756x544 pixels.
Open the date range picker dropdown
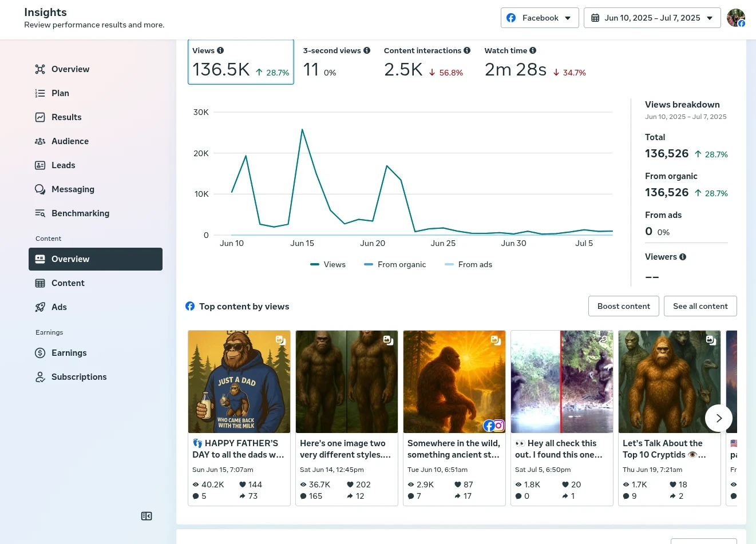coord(652,18)
